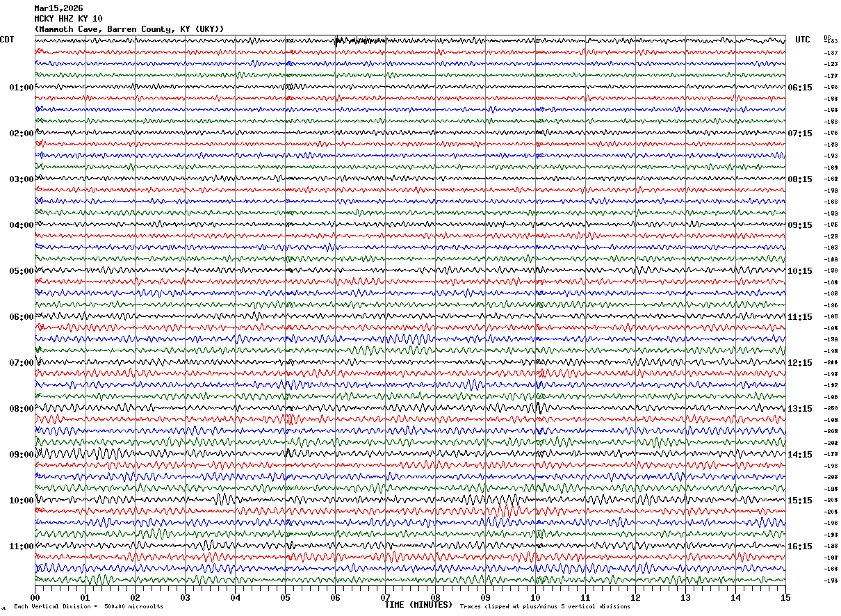The width and height of the screenshot is (841, 616).
Task: Select the 12:15 UTC row label
Action: (800, 363)
